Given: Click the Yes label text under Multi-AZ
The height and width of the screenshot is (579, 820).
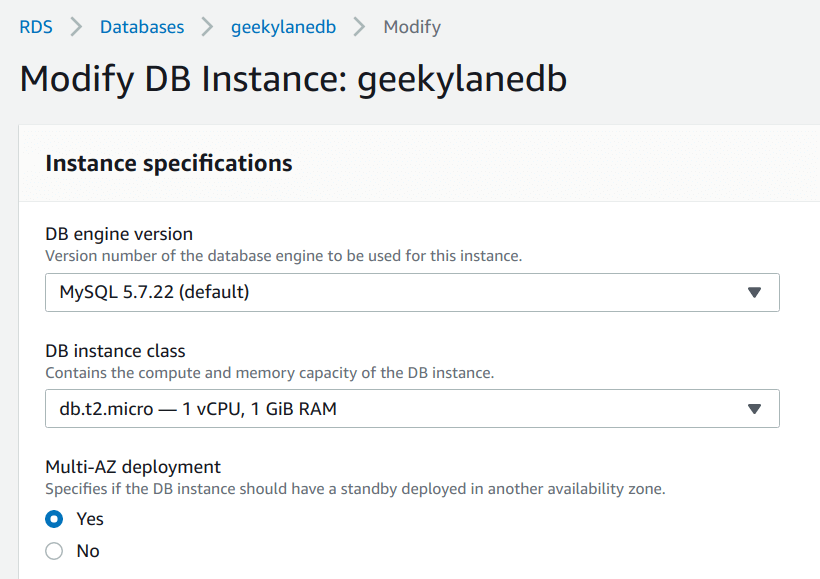Looking at the screenshot, I should [90, 519].
